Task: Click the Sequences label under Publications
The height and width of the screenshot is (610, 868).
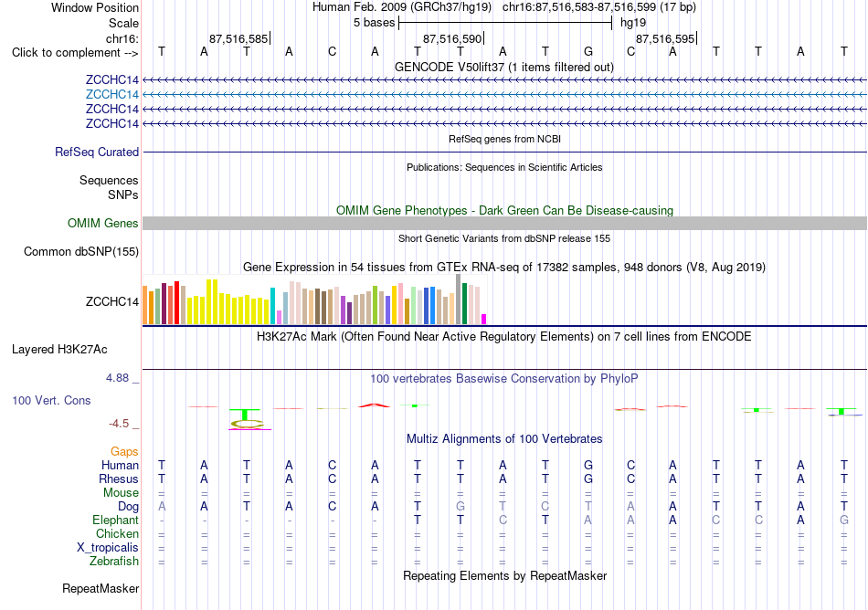Action: click(109, 180)
